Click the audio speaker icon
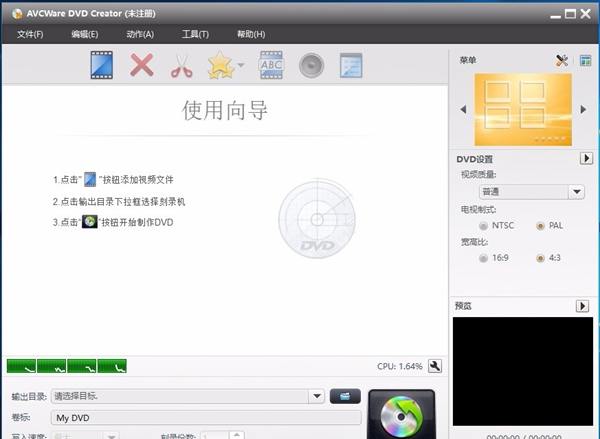The height and width of the screenshot is (439, 600). [x=311, y=65]
